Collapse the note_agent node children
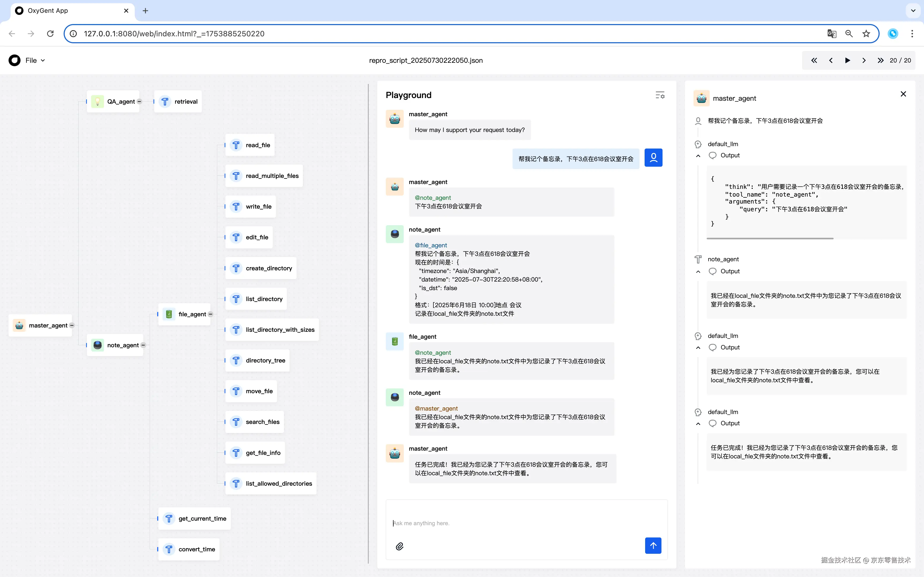This screenshot has width=924, height=577. [x=143, y=345]
